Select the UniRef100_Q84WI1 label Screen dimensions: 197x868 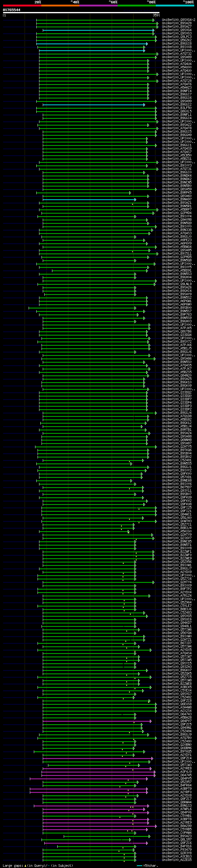[x=177, y=515]
